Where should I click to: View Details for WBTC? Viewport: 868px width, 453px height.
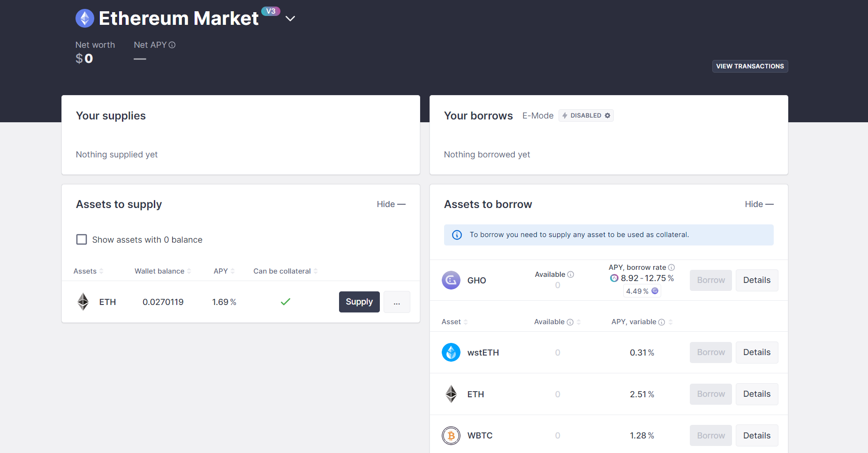(756, 435)
